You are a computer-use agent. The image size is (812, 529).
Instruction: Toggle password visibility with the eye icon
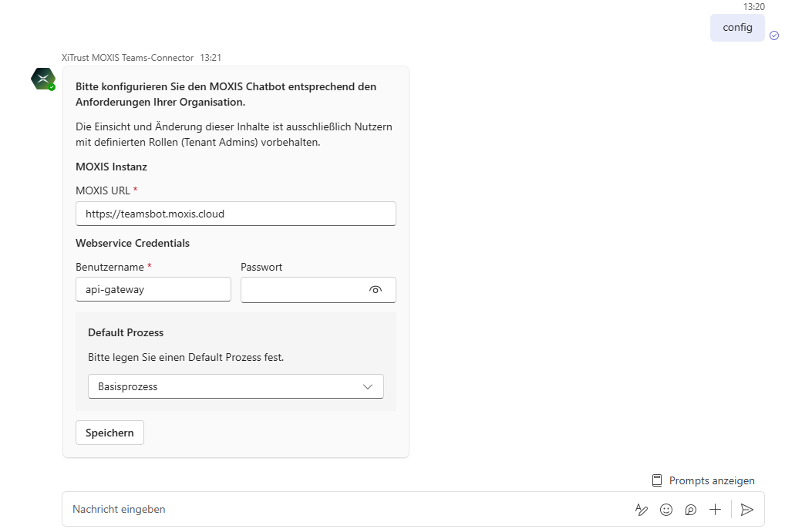pos(376,290)
